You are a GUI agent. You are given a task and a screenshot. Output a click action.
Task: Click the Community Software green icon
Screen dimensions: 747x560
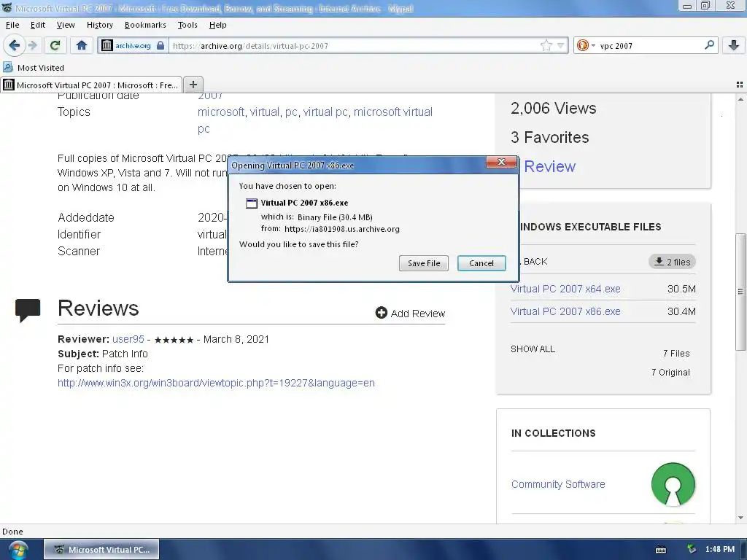tap(673, 484)
